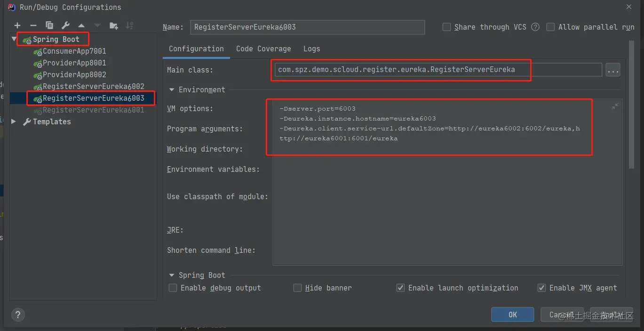The width and height of the screenshot is (644, 331).
Task: Disable Enable launch optimization checkbox
Action: point(400,288)
